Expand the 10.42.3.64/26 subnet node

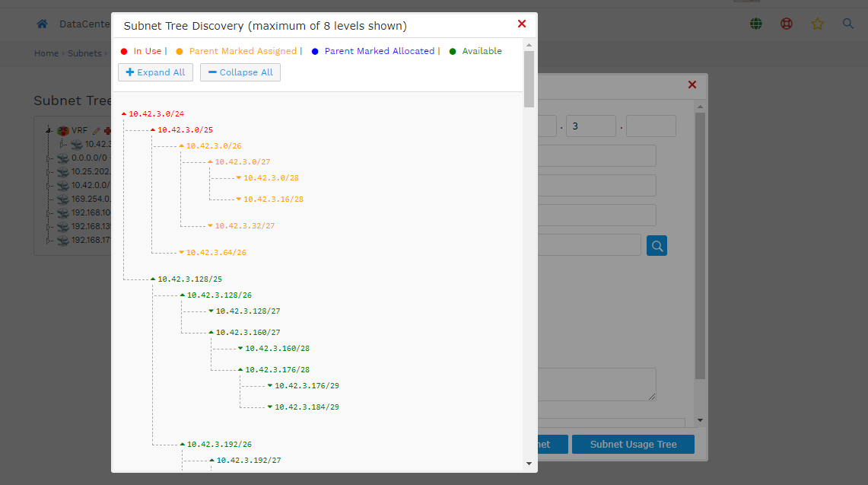coord(181,252)
